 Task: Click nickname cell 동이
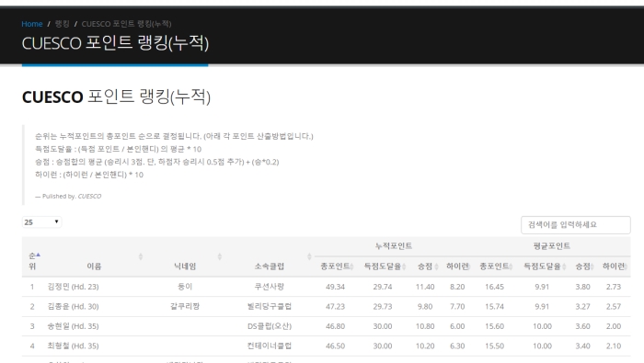[x=185, y=287]
